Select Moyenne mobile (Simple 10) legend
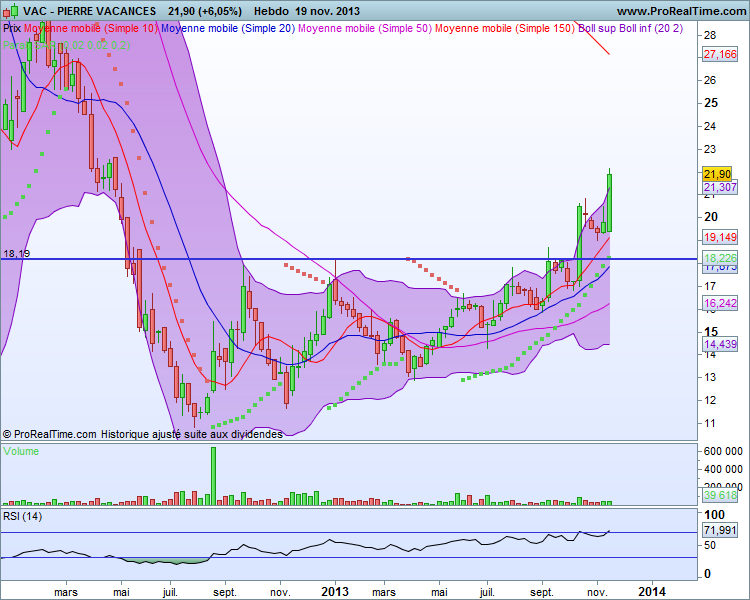The height and width of the screenshot is (600, 750). tap(90, 28)
